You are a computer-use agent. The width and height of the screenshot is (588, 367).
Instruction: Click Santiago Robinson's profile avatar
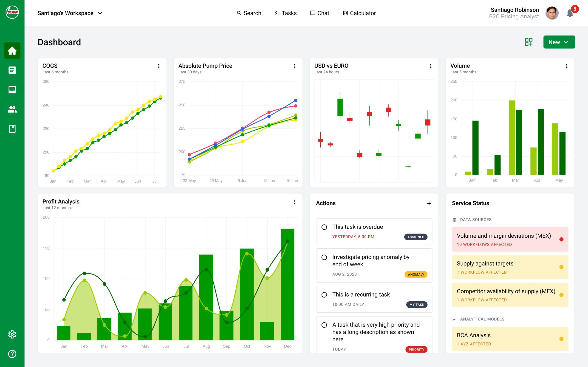(x=552, y=13)
